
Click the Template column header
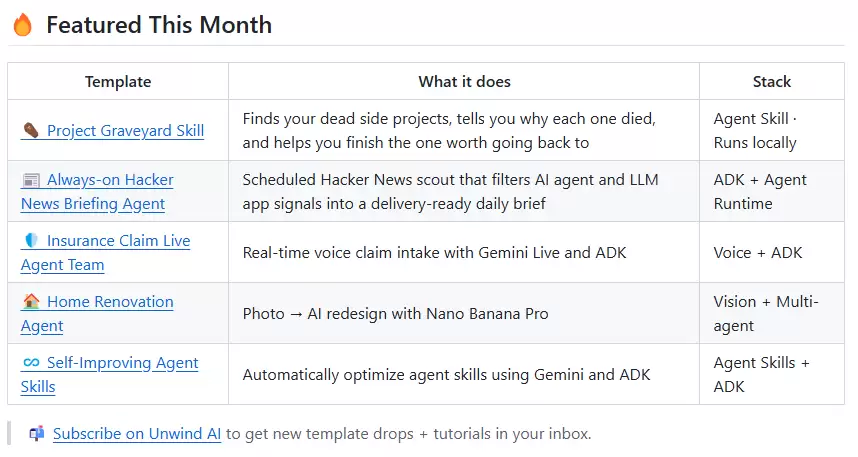[x=118, y=82]
